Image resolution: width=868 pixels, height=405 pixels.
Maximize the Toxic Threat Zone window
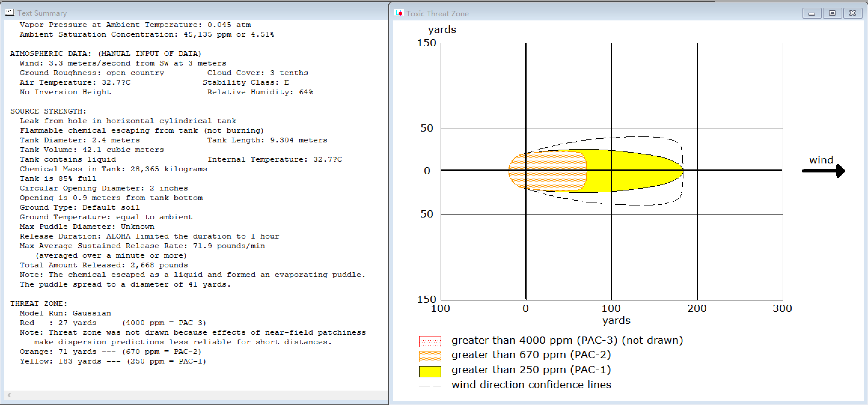pos(832,14)
